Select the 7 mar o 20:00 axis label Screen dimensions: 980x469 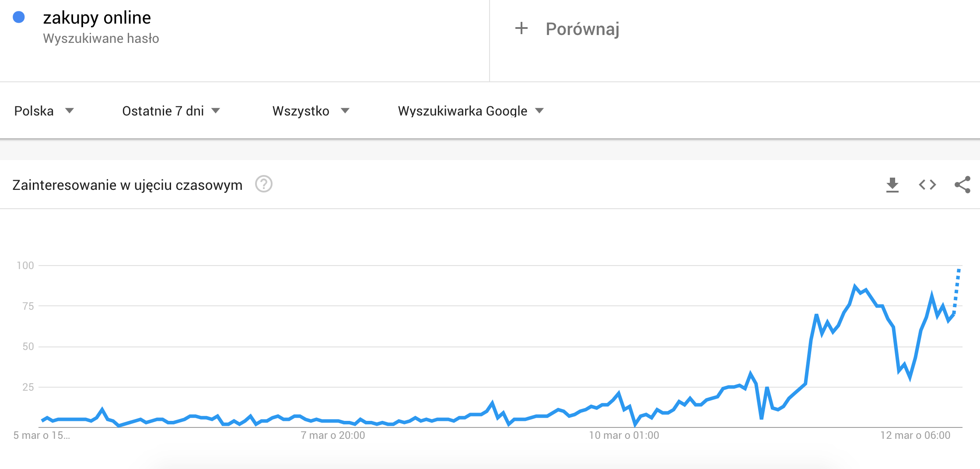333,435
